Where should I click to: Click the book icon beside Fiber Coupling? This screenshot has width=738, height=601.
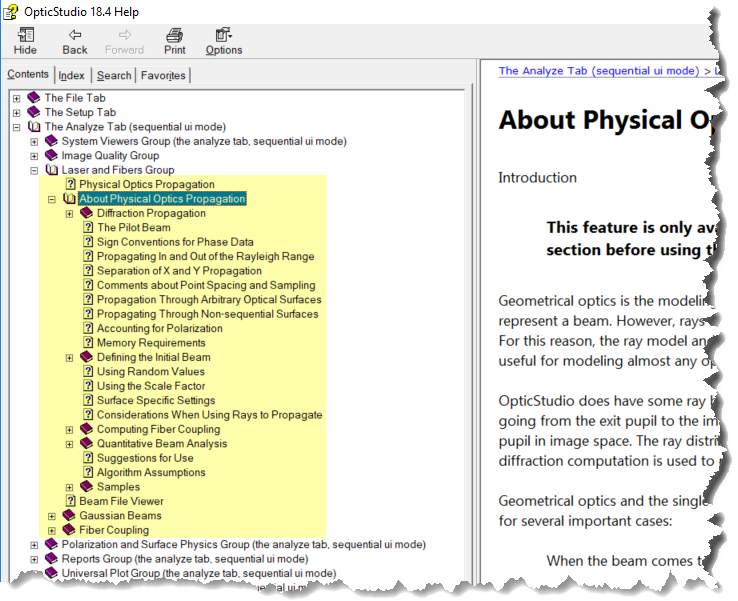point(69,529)
